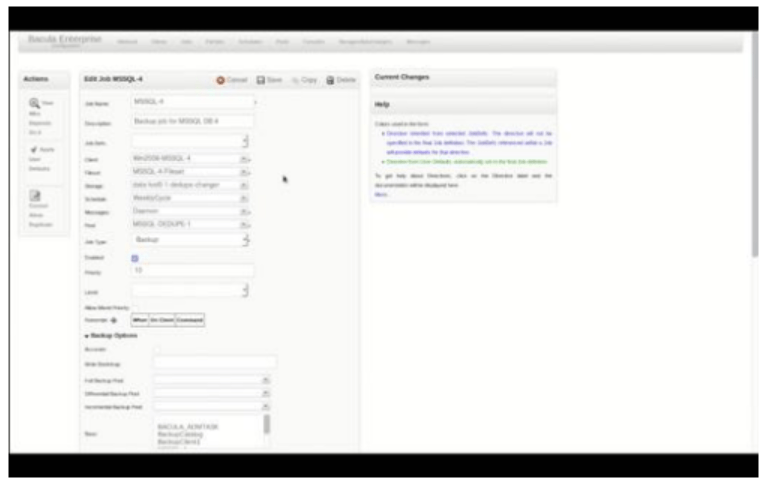Screen dimensions: 767x480
Task: Delete the MSSQL-4 job
Action: click(x=341, y=80)
